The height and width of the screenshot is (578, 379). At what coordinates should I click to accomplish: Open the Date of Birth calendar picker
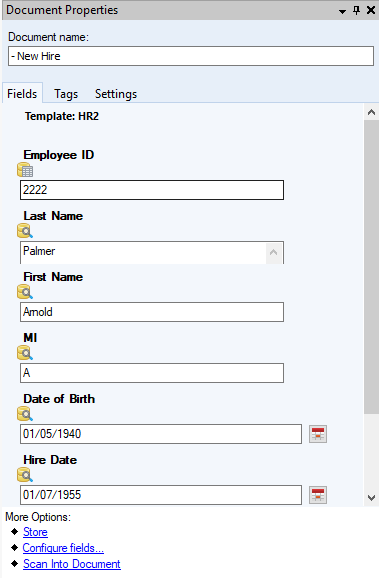pyautogui.click(x=318, y=434)
